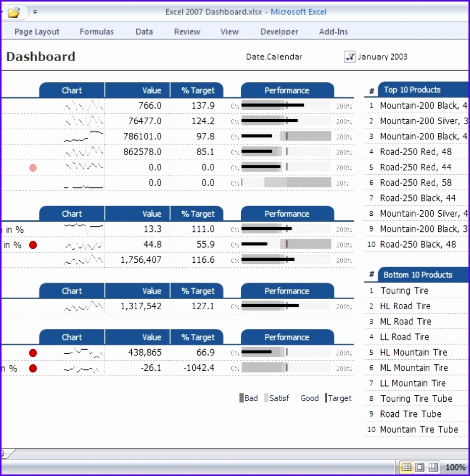Select Road-250 Black, 48 product row
Screen dimensions: 470x476
[416, 245]
